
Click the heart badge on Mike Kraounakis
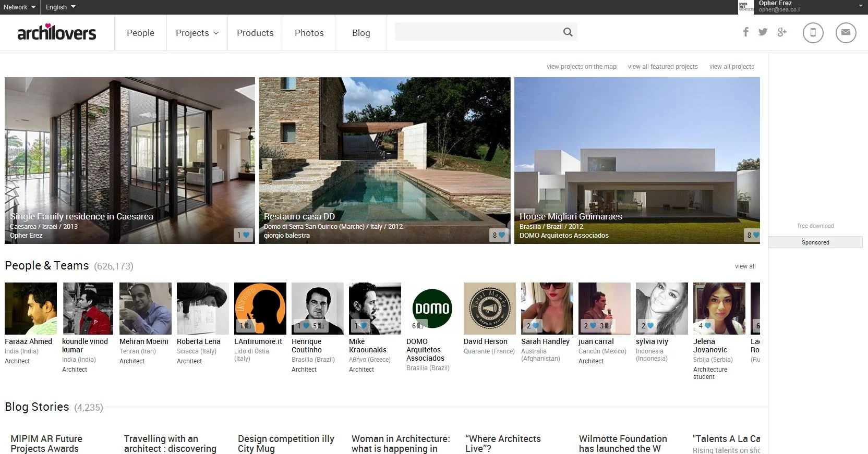tap(361, 326)
